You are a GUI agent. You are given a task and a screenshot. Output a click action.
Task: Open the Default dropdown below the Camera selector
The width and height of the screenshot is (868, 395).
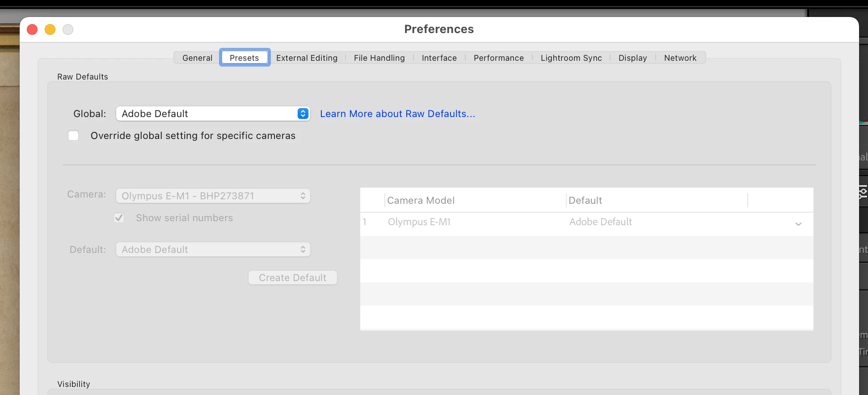click(213, 249)
